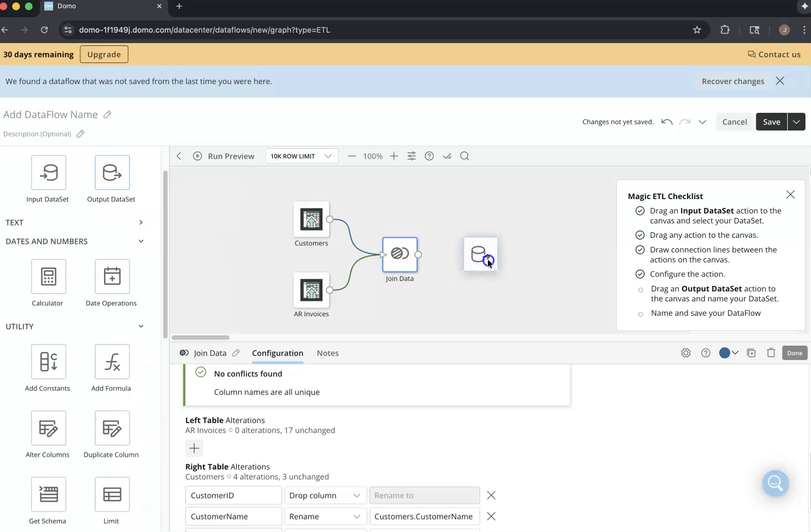Open the Drop column action dropdown
This screenshot has height=532, width=811.
[x=325, y=496]
